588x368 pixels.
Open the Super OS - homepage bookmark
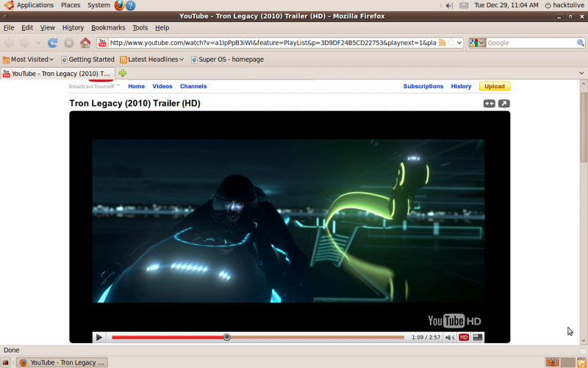[227, 60]
